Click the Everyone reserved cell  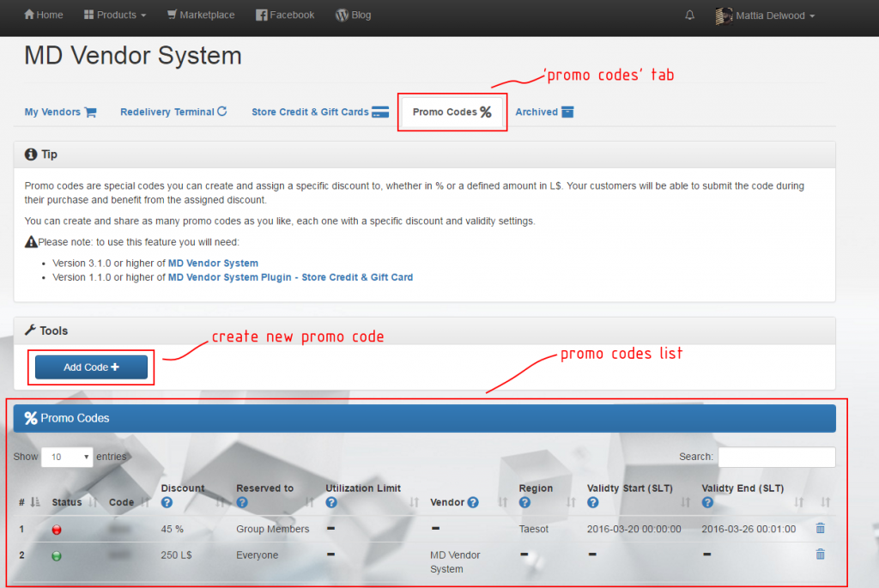coord(258,555)
